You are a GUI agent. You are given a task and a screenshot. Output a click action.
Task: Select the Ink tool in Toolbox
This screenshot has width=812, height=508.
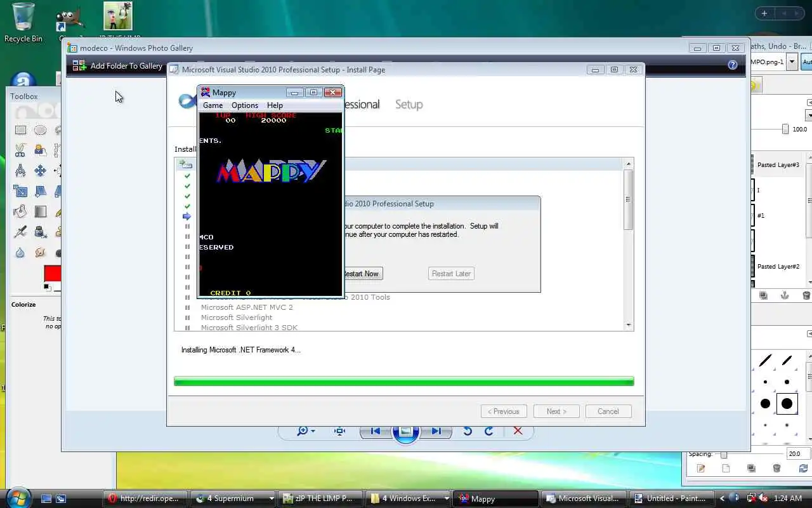point(40,232)
